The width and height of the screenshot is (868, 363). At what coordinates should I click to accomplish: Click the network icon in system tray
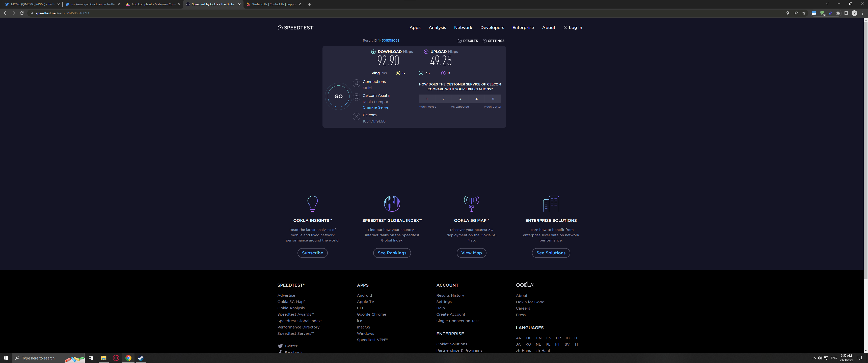[x=826, y=358]
